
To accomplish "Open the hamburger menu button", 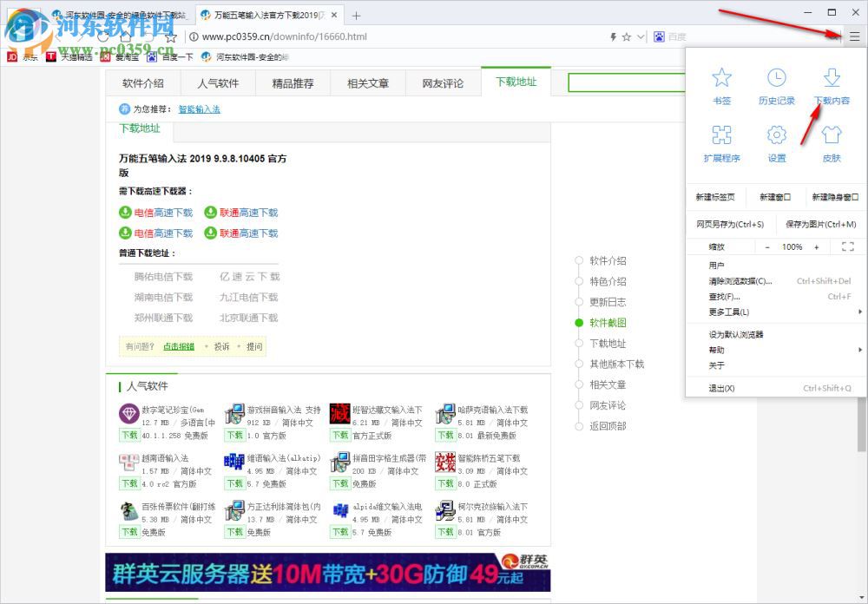I will pyautogui.click(x=854, y=36).
